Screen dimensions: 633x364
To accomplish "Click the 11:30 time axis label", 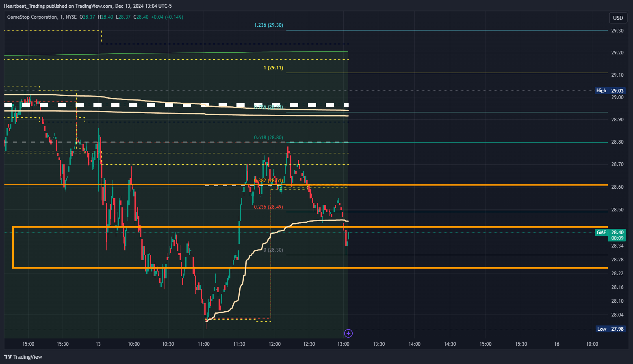I will (x=239, y=344).
